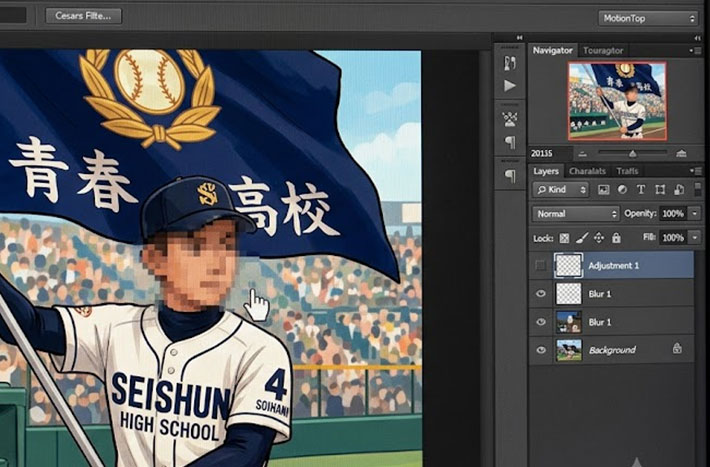Collapse the Navigator panel group double arrows
Screen dimensions: 710x467
pos(697,38)
